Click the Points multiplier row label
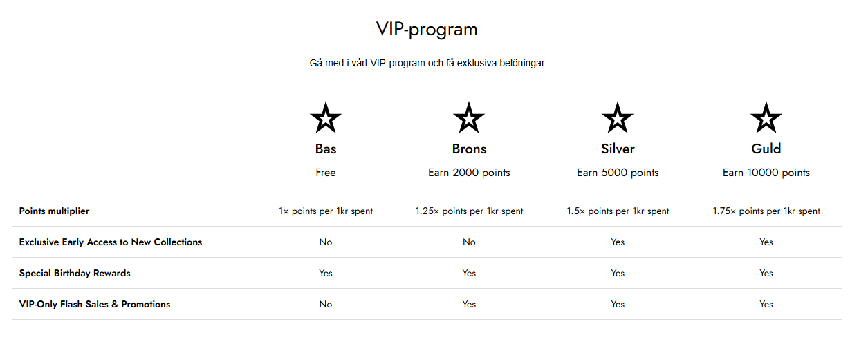The height and width of the screenshot is (353, 868). pos(54,211)
